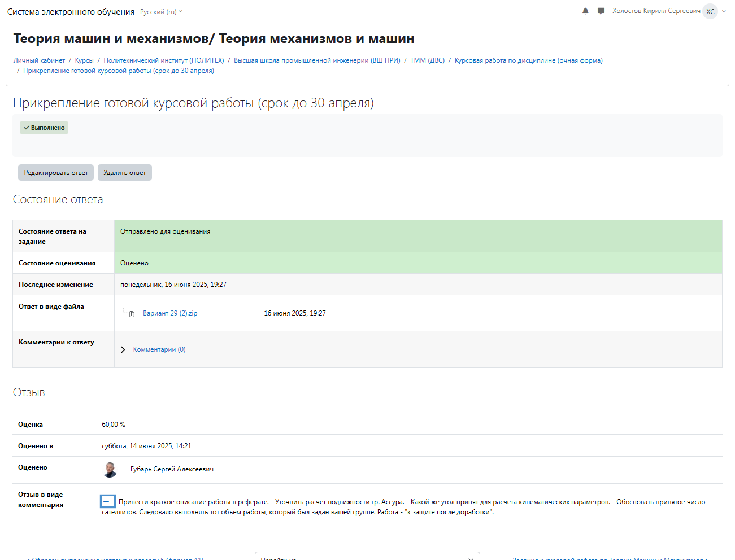This screenshot has width=735, height=560.
Task: Open the messages chat bubble icon
Action: [601, 11]
